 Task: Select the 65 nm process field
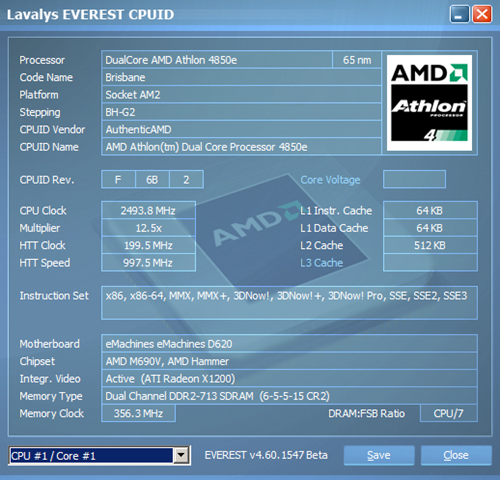coord(357,60)
